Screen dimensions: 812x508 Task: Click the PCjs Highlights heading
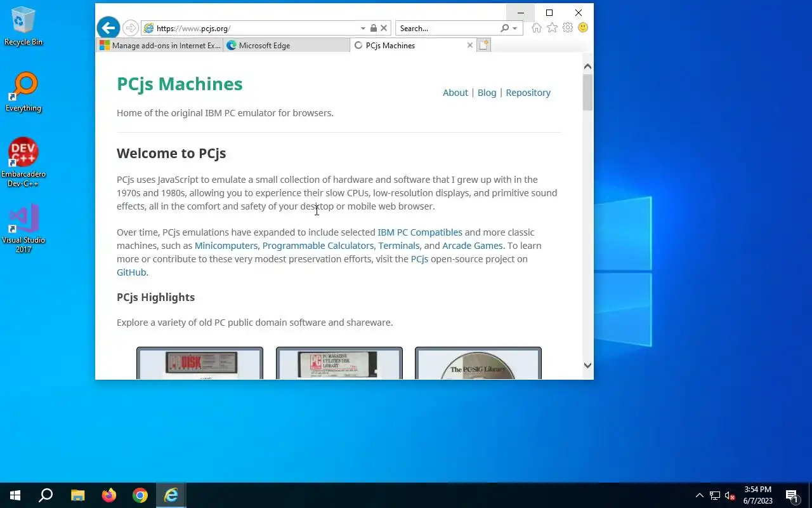[155, 297]
